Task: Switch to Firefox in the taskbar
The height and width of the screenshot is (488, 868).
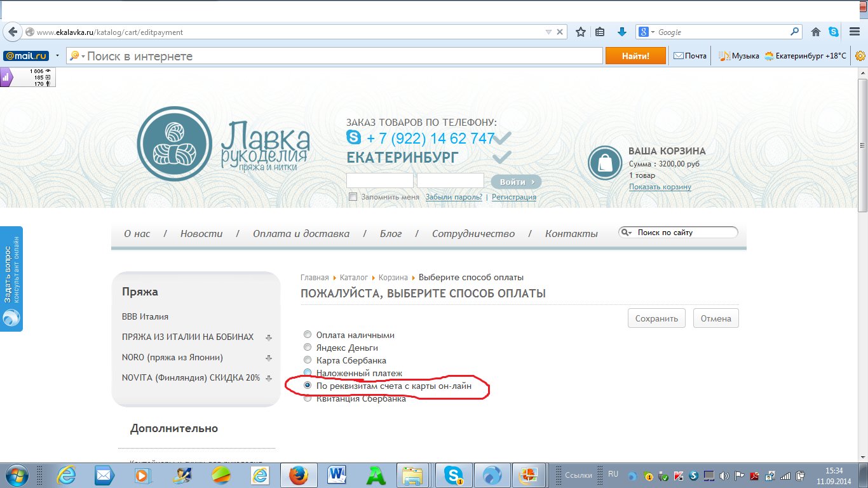Action: (x=298, y=475)
